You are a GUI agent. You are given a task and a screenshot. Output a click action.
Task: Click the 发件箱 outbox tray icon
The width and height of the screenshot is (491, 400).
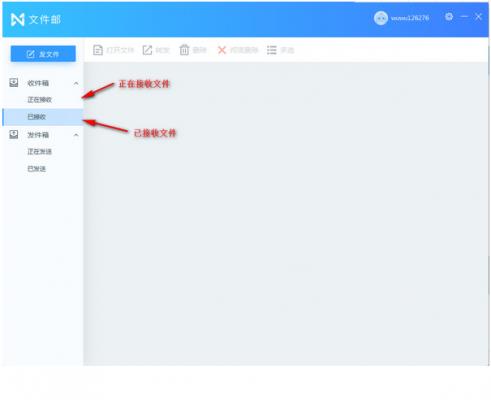pos(14,135)
